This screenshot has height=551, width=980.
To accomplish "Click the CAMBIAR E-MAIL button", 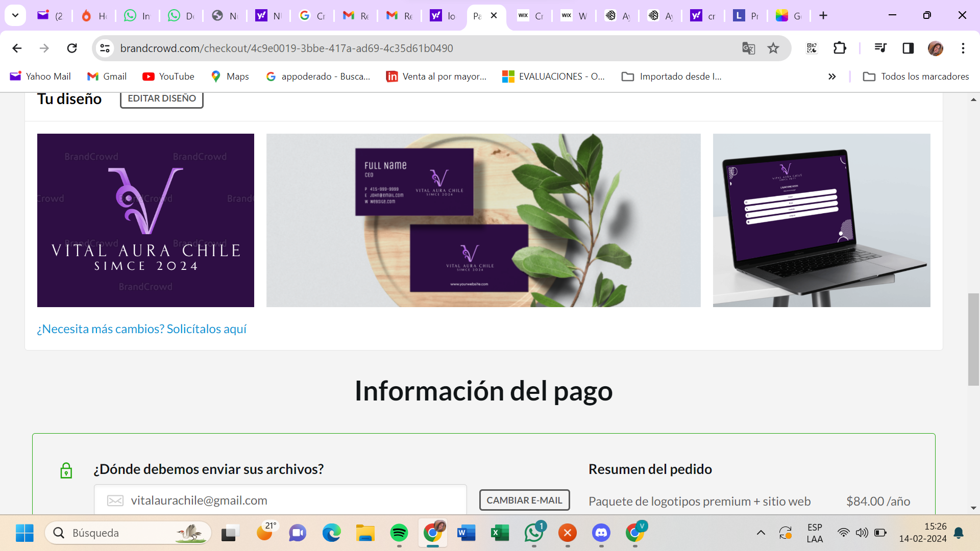I will point(524,500).
